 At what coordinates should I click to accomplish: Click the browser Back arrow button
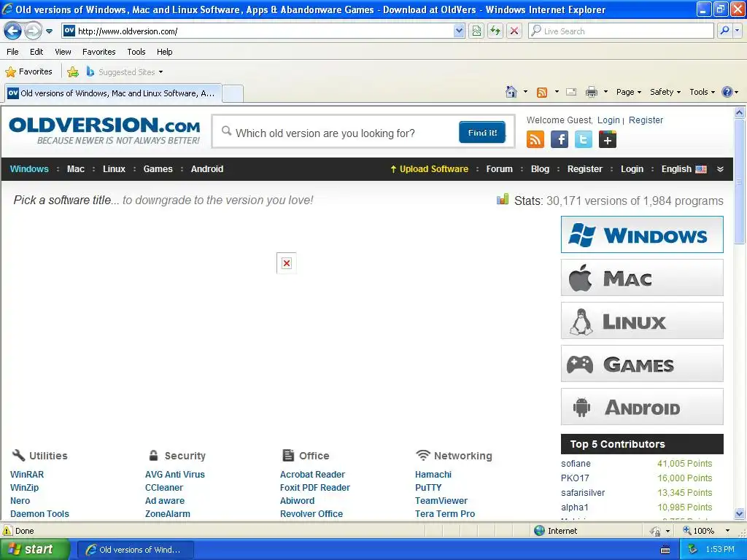tap(13, 31)
